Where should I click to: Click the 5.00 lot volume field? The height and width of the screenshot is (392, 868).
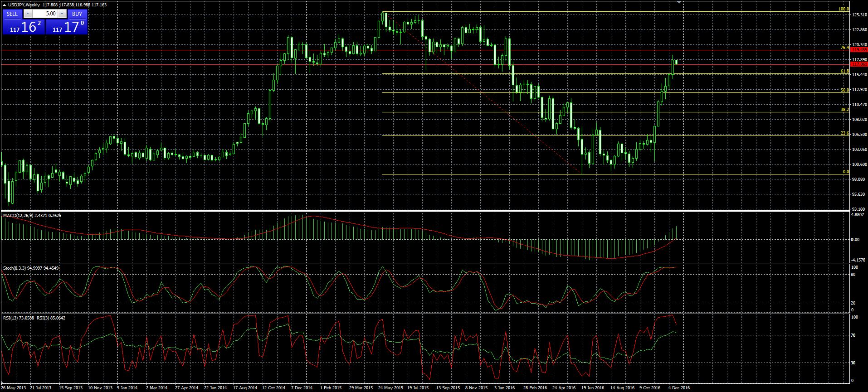45,14
